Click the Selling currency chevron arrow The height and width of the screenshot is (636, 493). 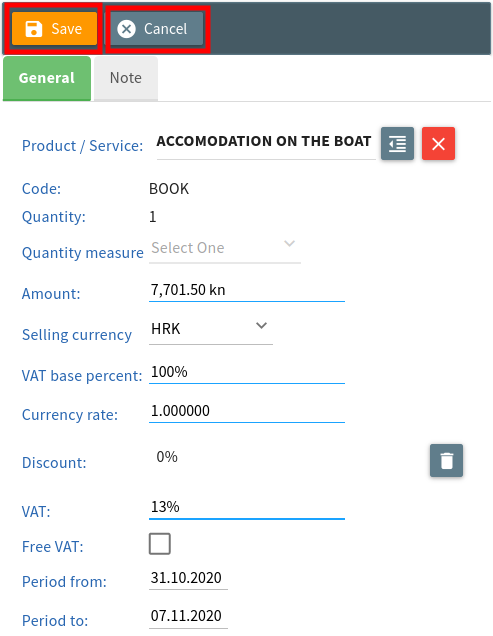click(x=261, y=325)
